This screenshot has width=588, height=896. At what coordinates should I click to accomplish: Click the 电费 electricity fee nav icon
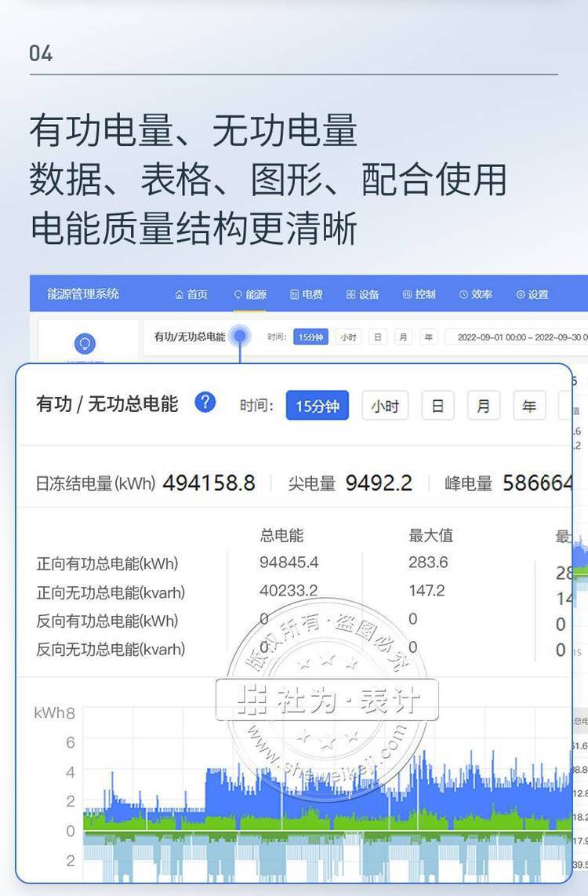pos(295,295)
